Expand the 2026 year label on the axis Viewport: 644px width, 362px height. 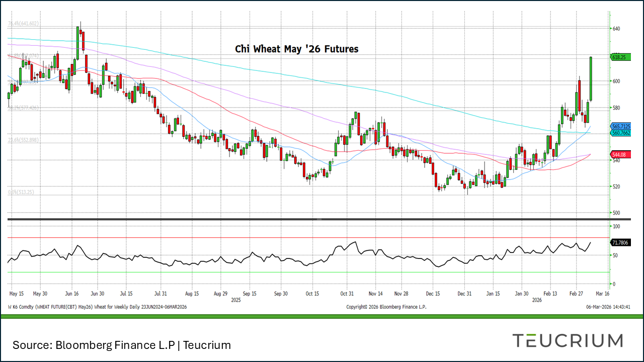tap(536, 300)
